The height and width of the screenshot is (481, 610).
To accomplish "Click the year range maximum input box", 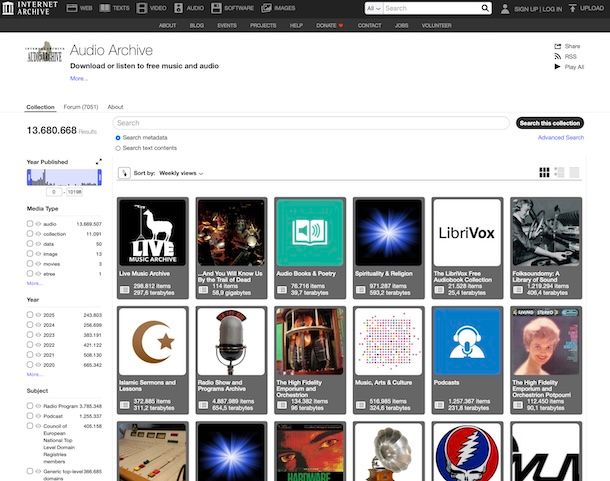I will pyautogui.click(x=74, y=192).
